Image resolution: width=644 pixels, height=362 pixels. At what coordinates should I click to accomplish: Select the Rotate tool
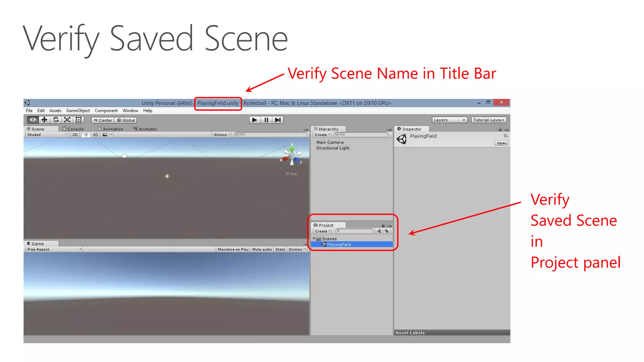tap(56, 120)
